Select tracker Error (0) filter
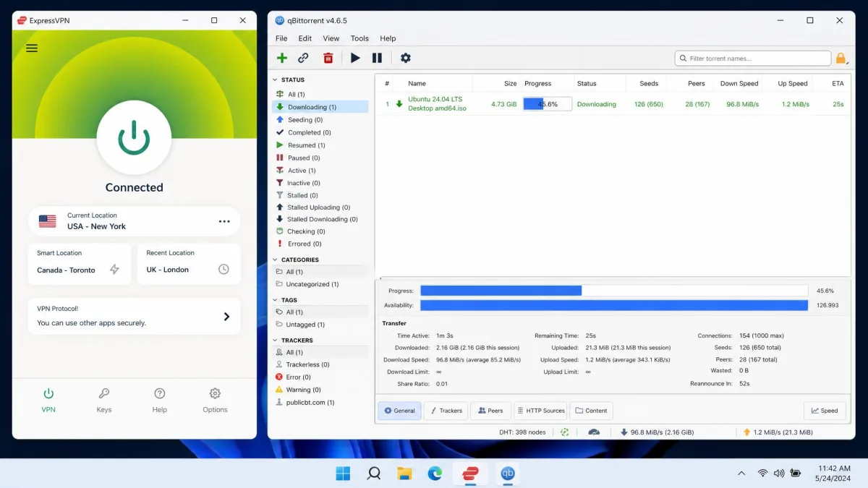Image resolution: width=868 pixels, height=488 pixels. pyautogui.click(x=320, y=377)
